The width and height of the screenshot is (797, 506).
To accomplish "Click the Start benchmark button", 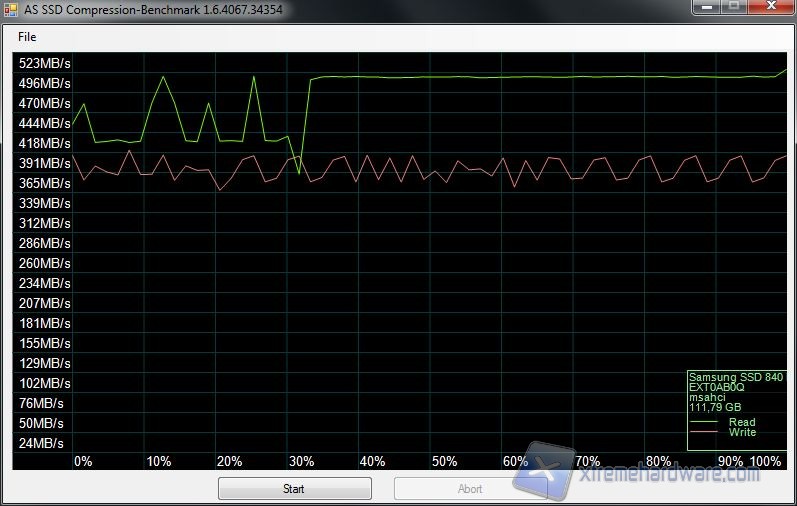I will 294,489.
